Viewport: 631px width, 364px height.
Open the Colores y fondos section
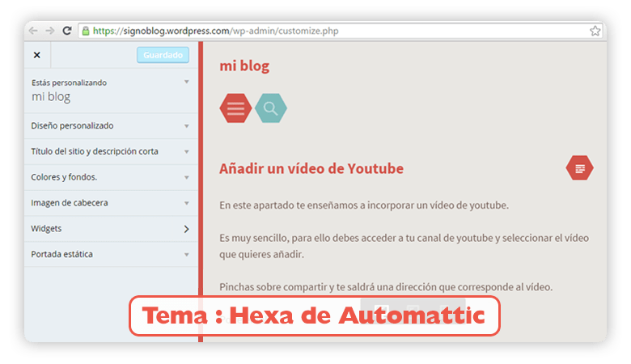point(112,177)
